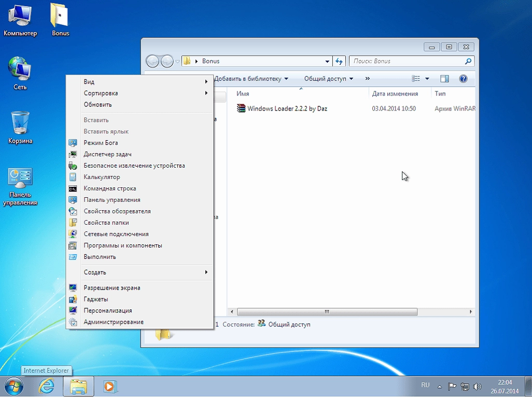Image resolution: width=532 pixels, height=397 pixels.
Task: Click Общий доступ status in details pane
Action: coord(289,324)
